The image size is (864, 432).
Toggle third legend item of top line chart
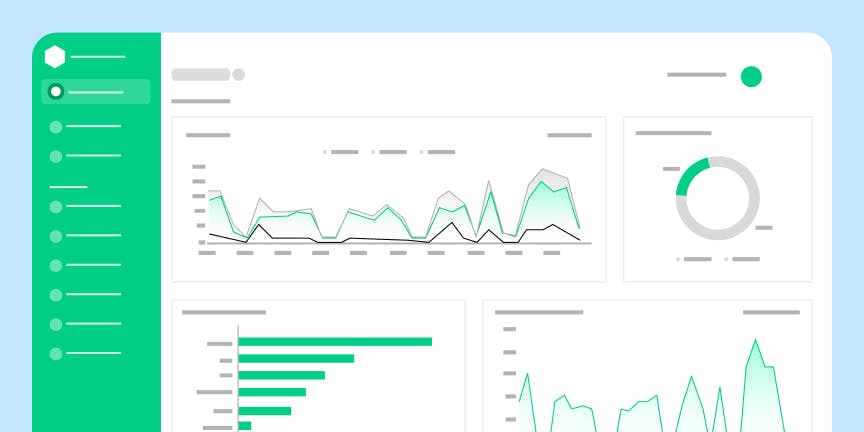[x=438, y=152]
